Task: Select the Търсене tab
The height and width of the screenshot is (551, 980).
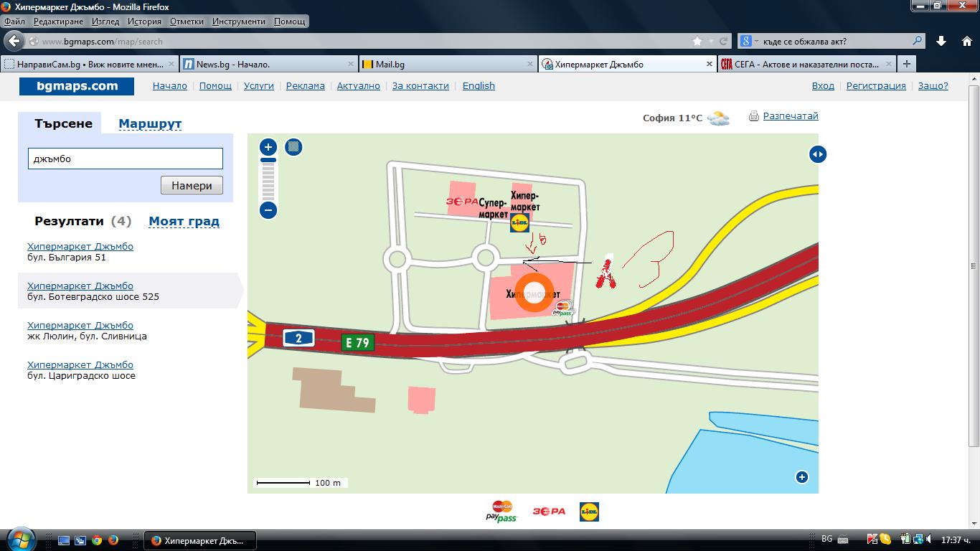Action: tap(63, 123)
